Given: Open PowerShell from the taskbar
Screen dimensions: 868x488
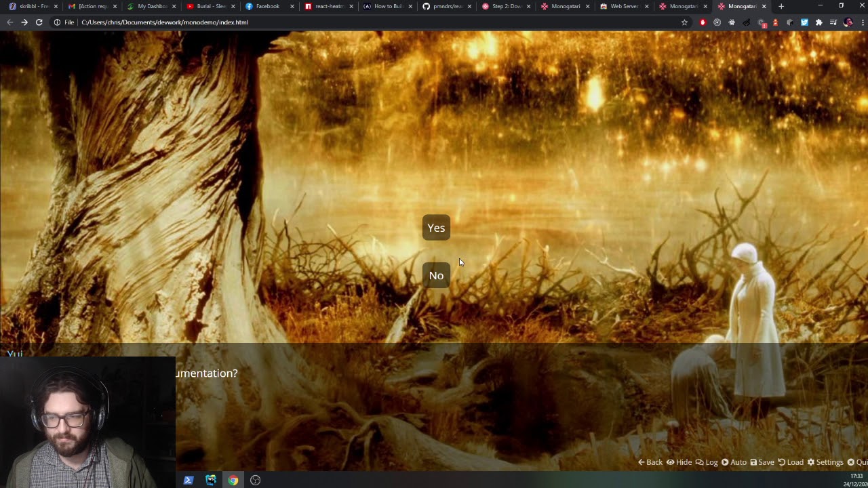Looking at the screenshot, I should click(x=189, y=480).
